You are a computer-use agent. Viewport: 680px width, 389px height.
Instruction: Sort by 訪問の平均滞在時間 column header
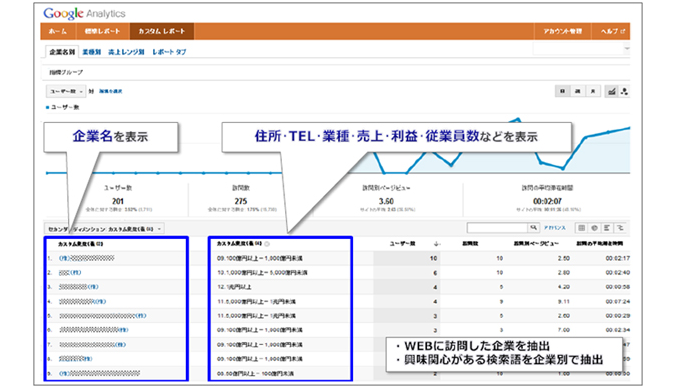599,244
